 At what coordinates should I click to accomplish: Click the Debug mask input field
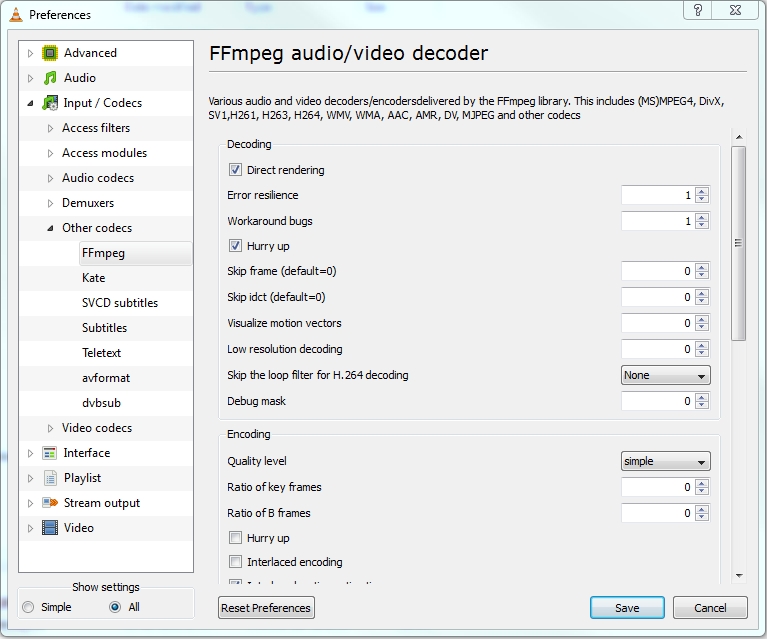pyautogui.click(x=658, y=401)
